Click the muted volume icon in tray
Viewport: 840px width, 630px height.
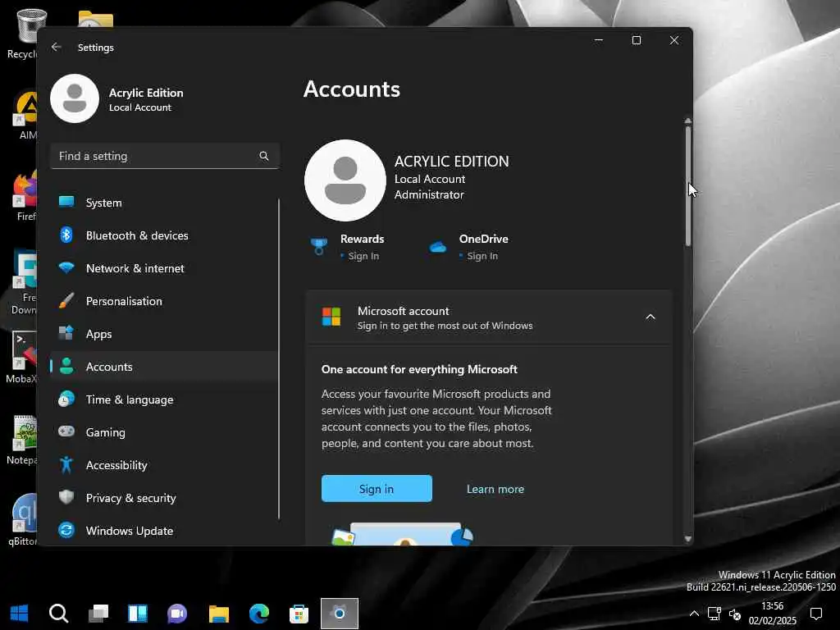[735, 614]
